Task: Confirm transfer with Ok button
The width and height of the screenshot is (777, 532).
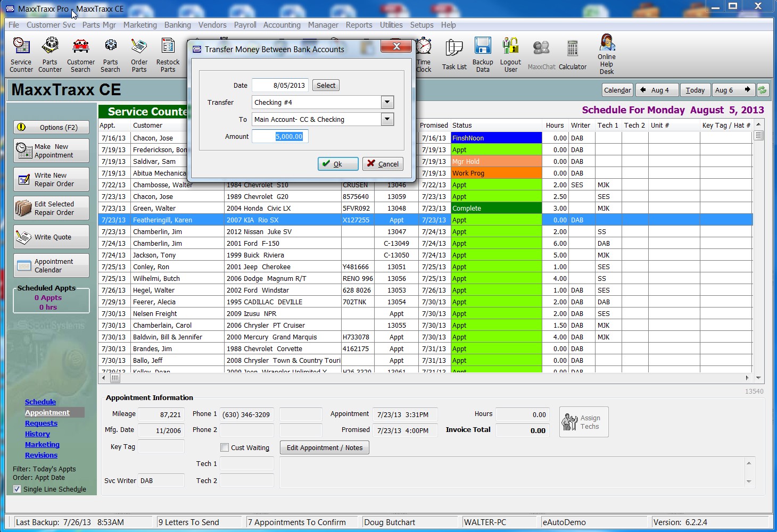Action: [338, 164]
